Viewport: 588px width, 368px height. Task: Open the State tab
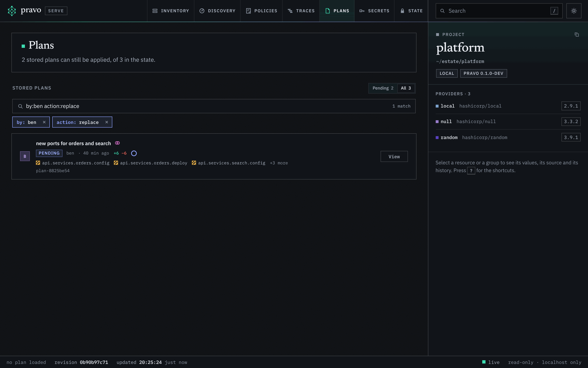411,11
